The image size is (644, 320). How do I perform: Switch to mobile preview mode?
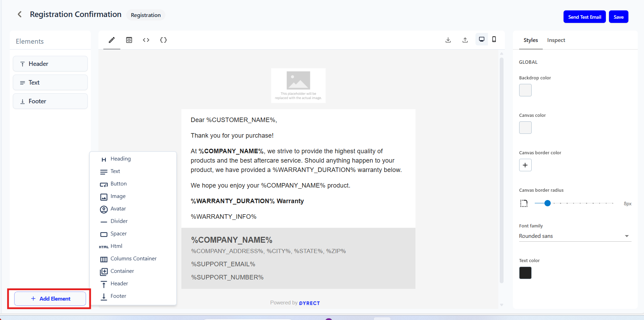pos(494,40)
